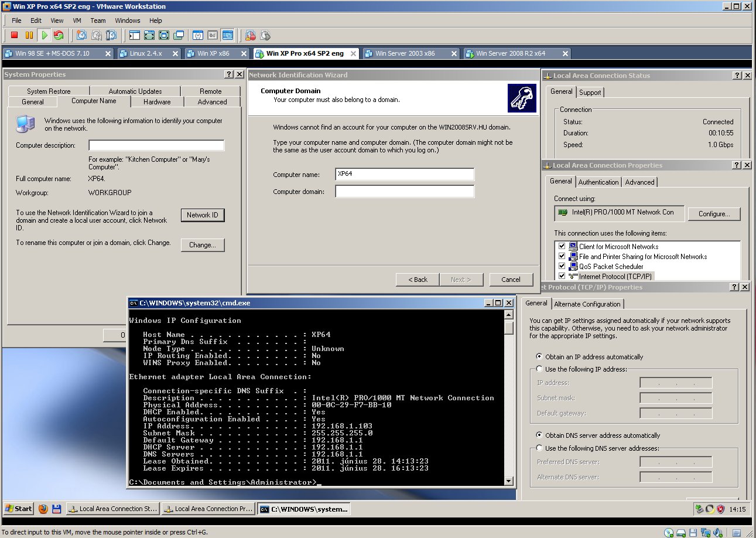Open the Windows menu in VMware
The image size is (756, 538).
tap(127, 21)
